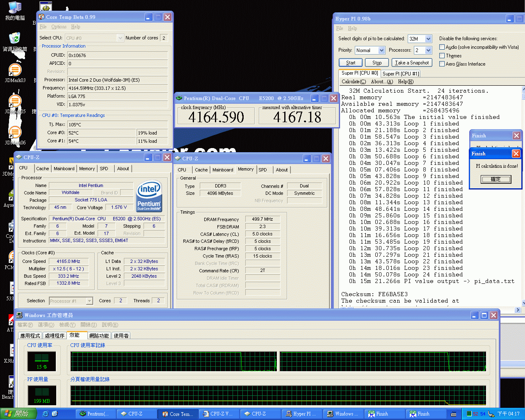The image size is (525, 420).
Task: Click the clock frequency window title icon
Action: coord(179,98)
